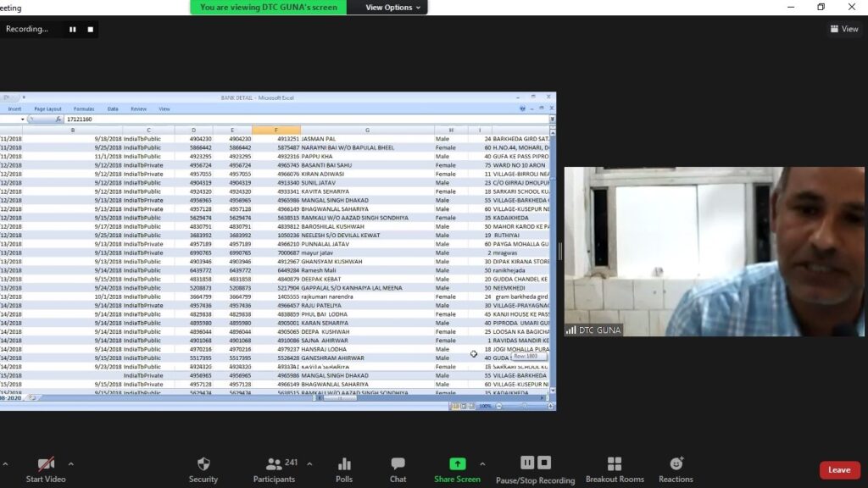The width and height of the screenshot is (868, 488).
Task: Click the green Share Screen icon
Action: [x=457, y=464]
